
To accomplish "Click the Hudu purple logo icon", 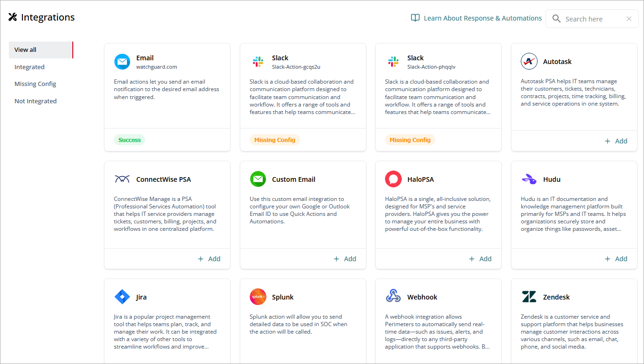I will click(x=529, y=179).
